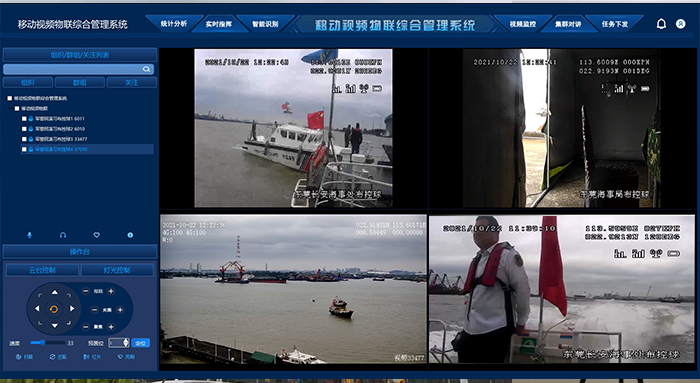Click the 聚焦 (focus) plus button

click(x=111, y=327)
